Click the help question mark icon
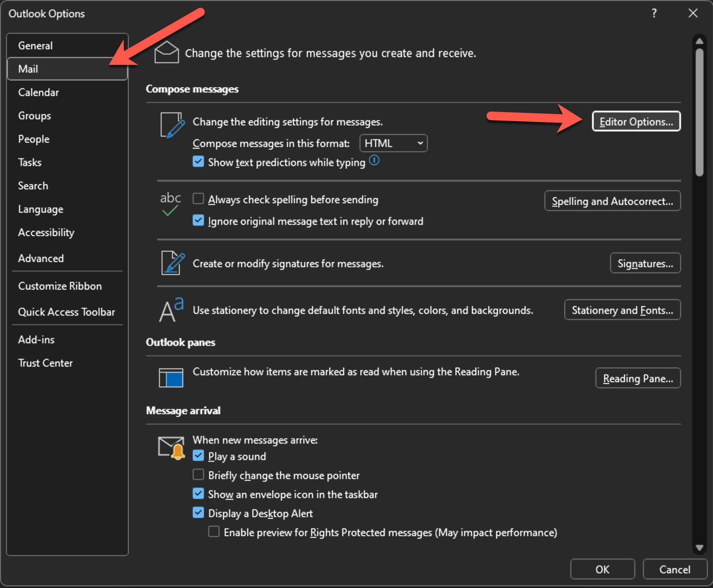Viewport: 713px width, 588px height. coord(654,13)
